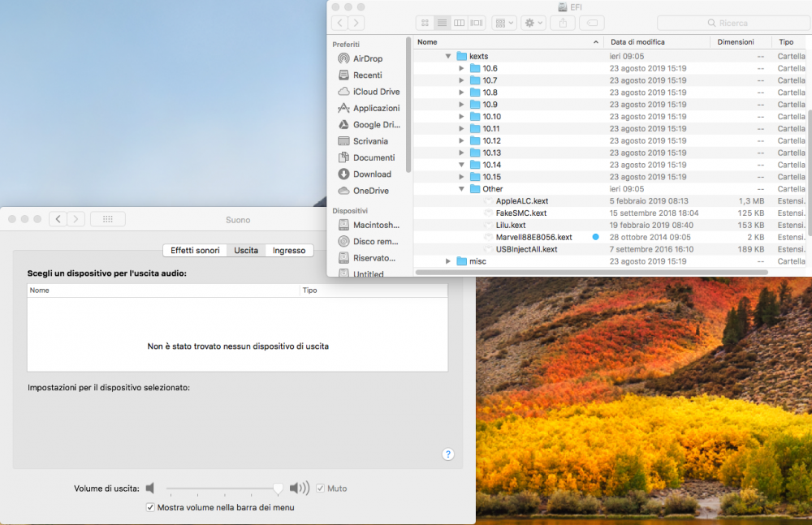Select Riservato volume in Dispositivi
This screenshot has height=525, width=812.
click(x=367, y=258)
